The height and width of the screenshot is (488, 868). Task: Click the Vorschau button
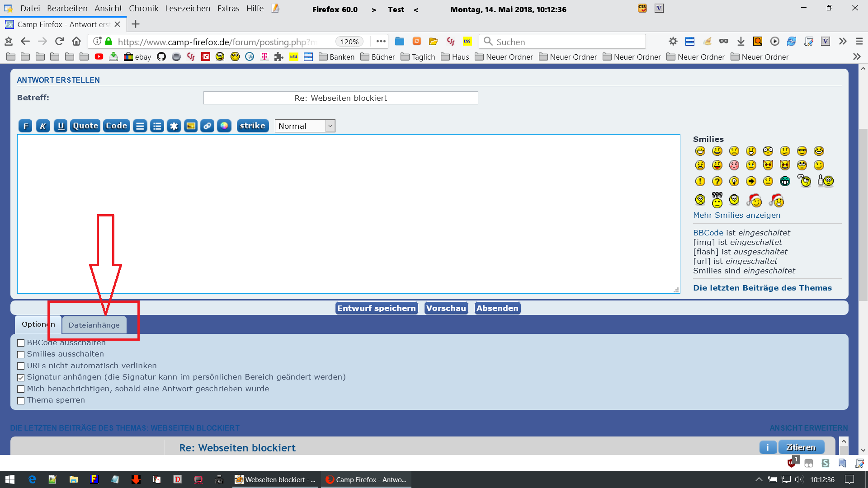[x=446, y=308]
